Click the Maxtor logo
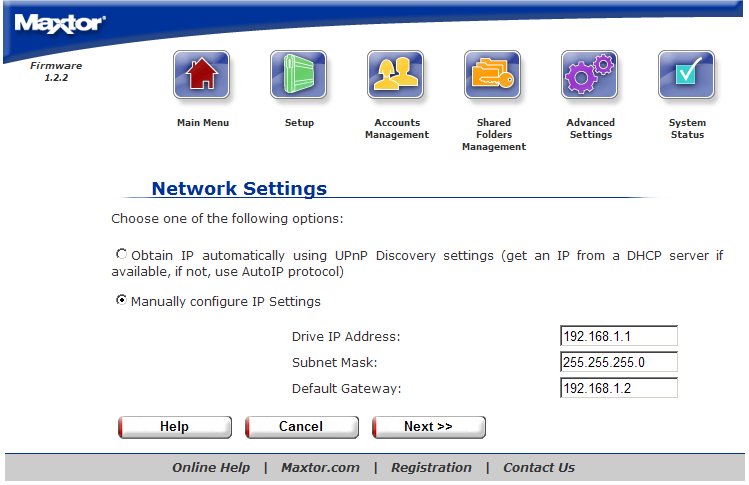Viewport: 749px width, 485px height. (60, 23)
